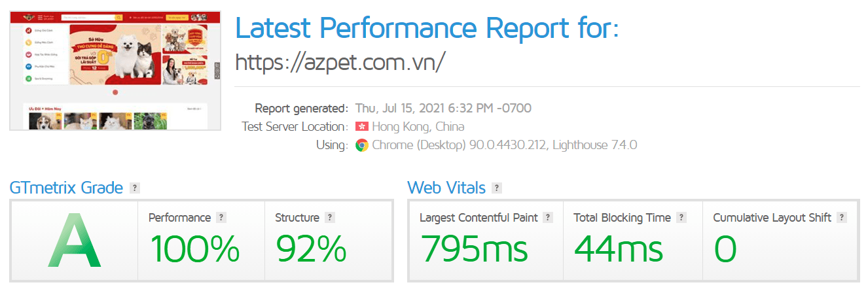The image size is (868, 291).
Task: Click the question mark next to Performance
Action: point(221,218)
